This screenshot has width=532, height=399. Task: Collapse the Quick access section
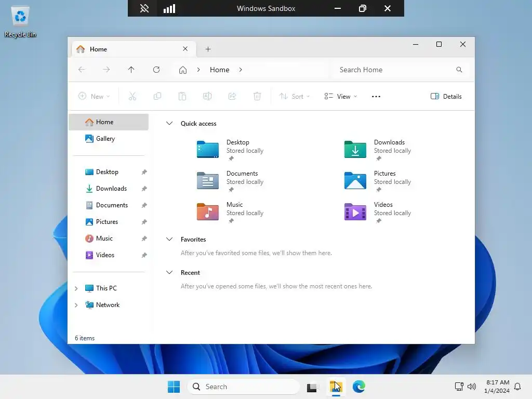tap(169, 123)
